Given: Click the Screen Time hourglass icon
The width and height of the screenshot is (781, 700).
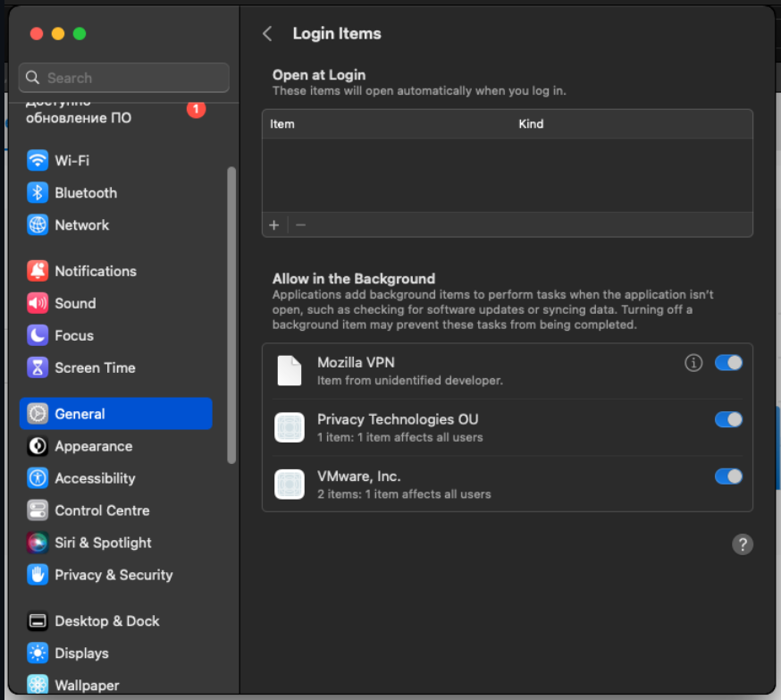Looking at the screenshot, I should tap(38, 367).
